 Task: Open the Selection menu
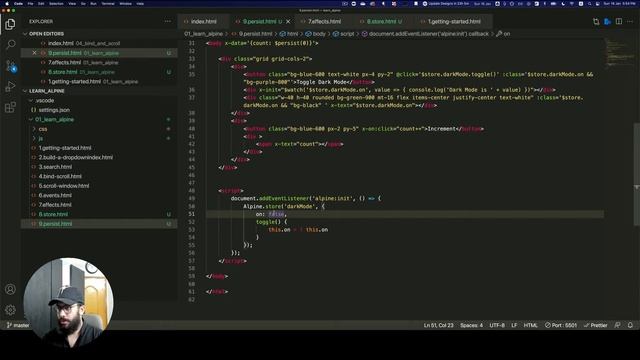point(56,3)
